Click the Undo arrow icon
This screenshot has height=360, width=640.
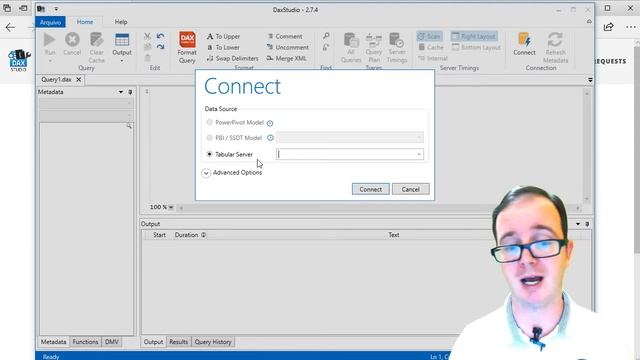coord(160,36)
